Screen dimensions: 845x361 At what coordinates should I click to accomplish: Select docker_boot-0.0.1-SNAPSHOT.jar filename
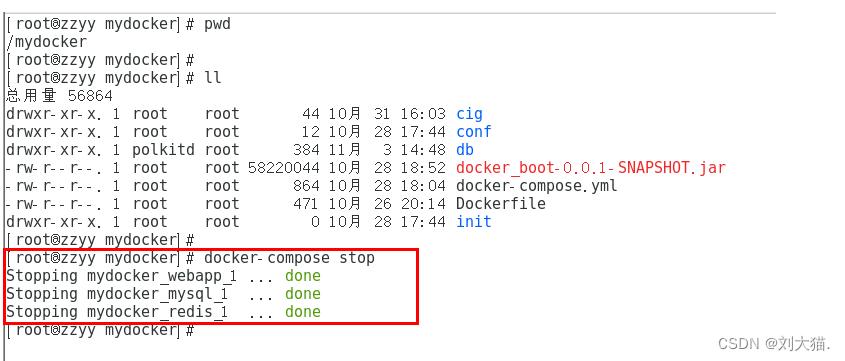[x=591, y=168]
